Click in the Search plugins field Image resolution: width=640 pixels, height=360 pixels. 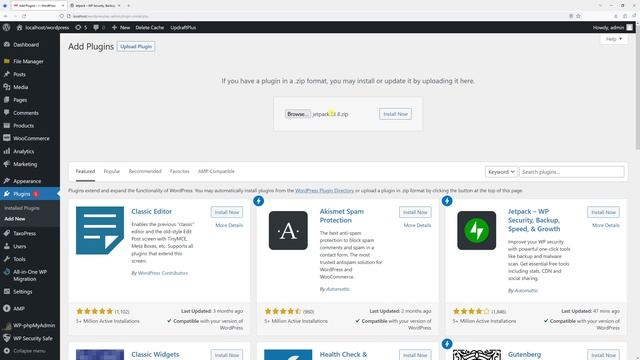tap(571, 172)
